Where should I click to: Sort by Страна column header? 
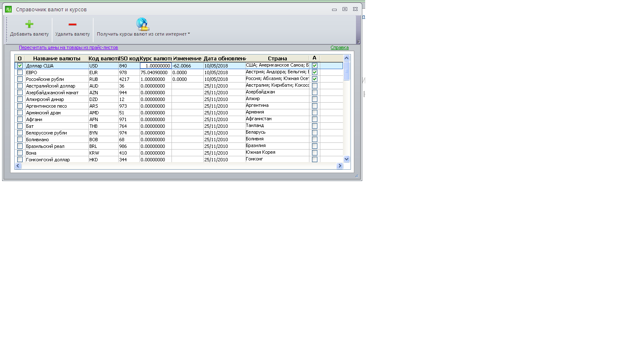[278, 58]
